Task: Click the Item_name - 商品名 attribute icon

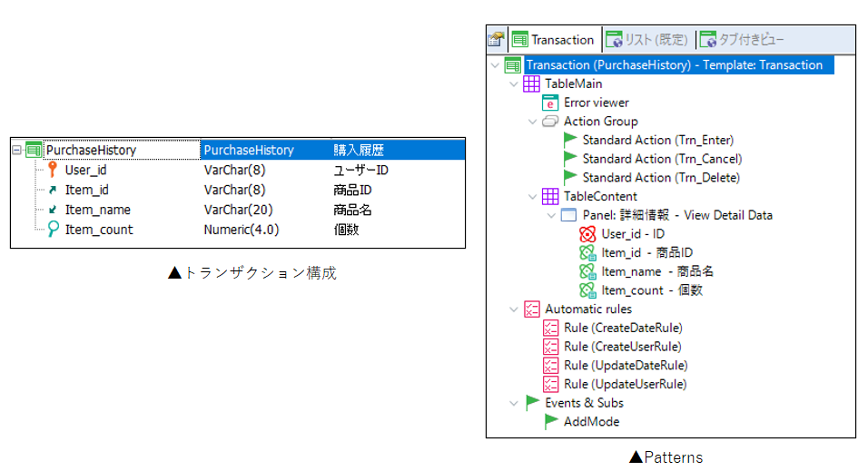Action: (x=587, y=271)
